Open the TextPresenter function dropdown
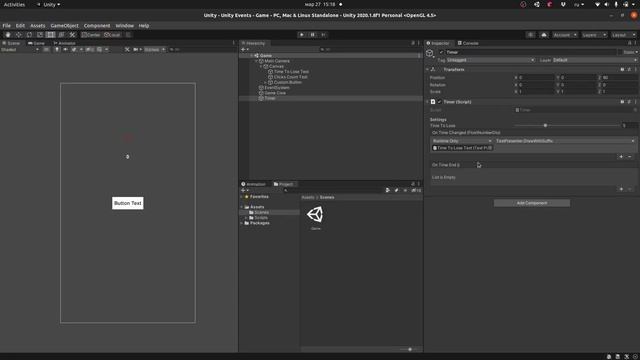Viewport: 640px width, 360px height. 565,141
